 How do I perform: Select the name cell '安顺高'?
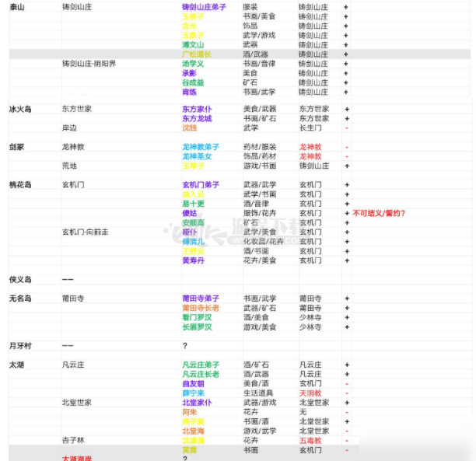tap(193, 222)
